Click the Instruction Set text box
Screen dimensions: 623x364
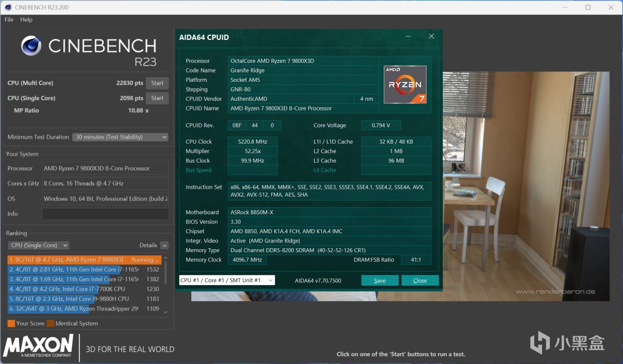point(330,191)
